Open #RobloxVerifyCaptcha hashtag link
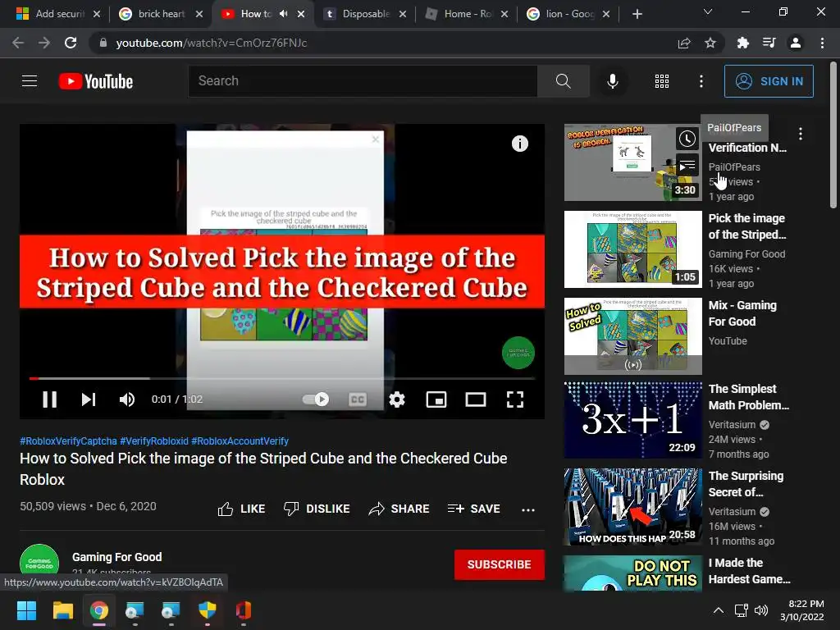 pyautogui.click(x=68, y=441)
